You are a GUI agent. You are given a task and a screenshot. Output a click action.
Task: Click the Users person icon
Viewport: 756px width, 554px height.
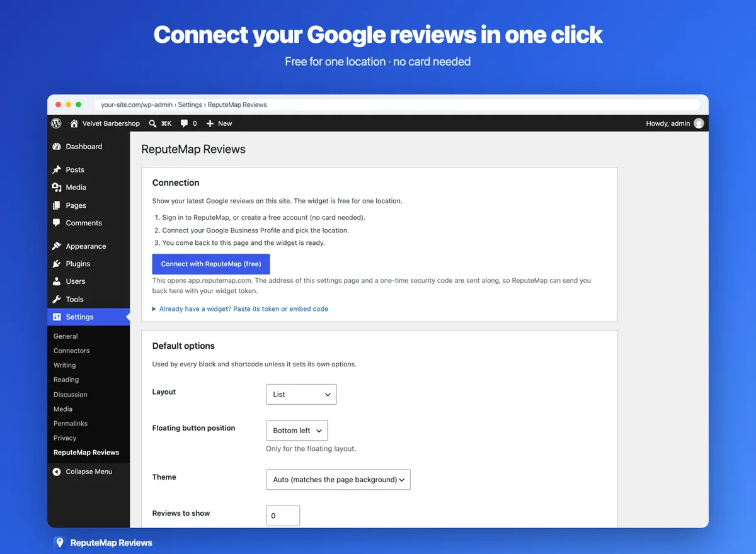[x=57, y=281]
